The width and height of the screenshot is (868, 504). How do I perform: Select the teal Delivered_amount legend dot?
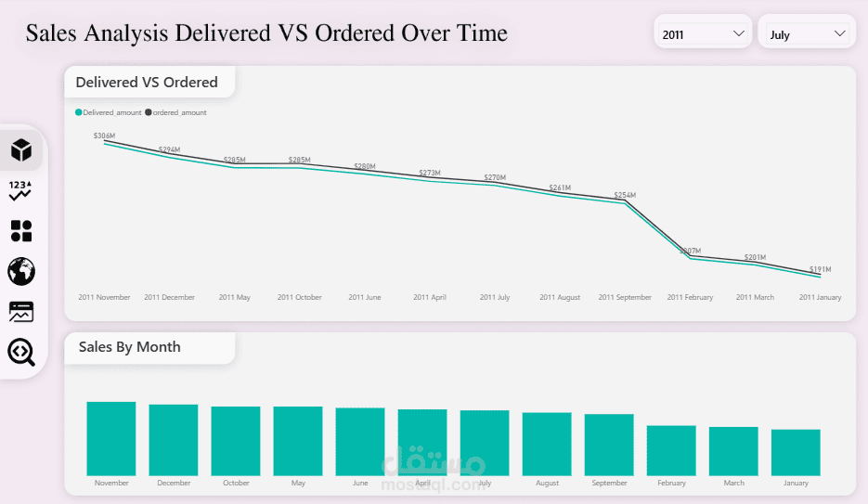coord(79,112)
